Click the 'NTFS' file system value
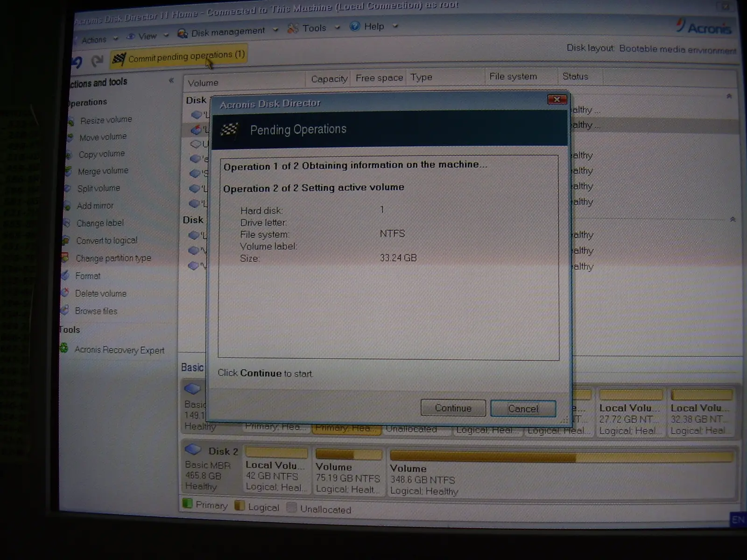Screen dimensions: 747x560 [392, 234]
